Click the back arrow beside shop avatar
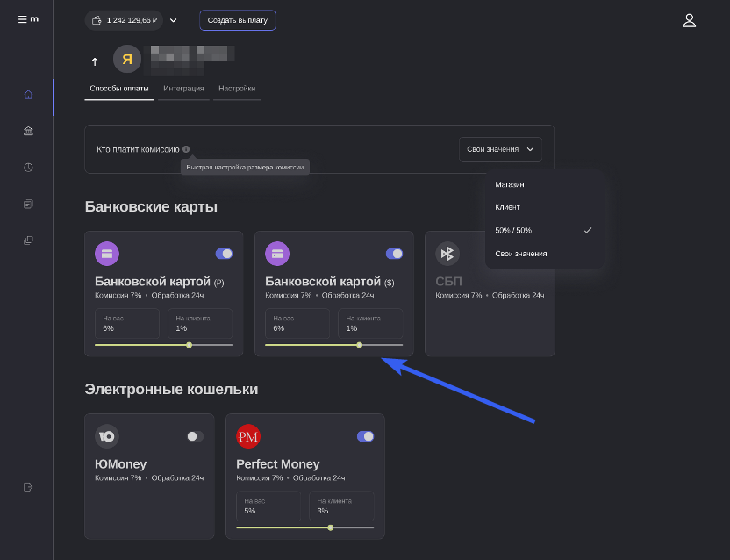Viewport: 730px width, 560px height. [x=95, y=61]
